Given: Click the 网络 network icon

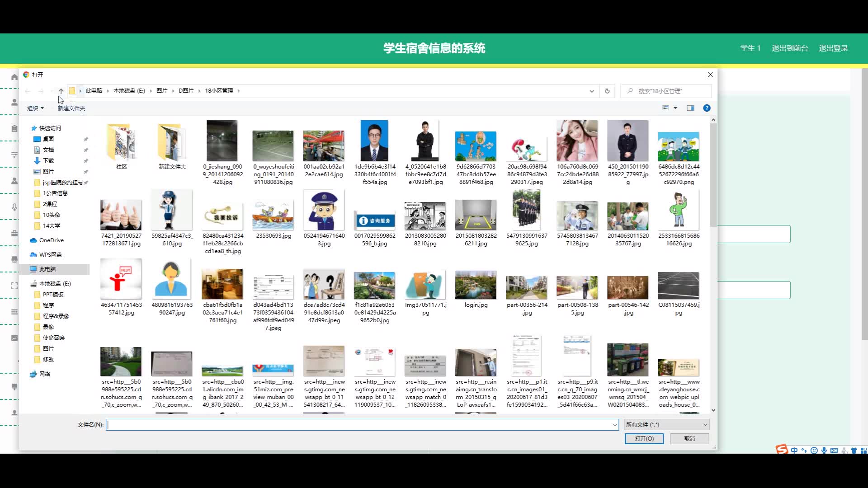Looking at the screenshot, I should pyautogui.click(x=33, y=374).
